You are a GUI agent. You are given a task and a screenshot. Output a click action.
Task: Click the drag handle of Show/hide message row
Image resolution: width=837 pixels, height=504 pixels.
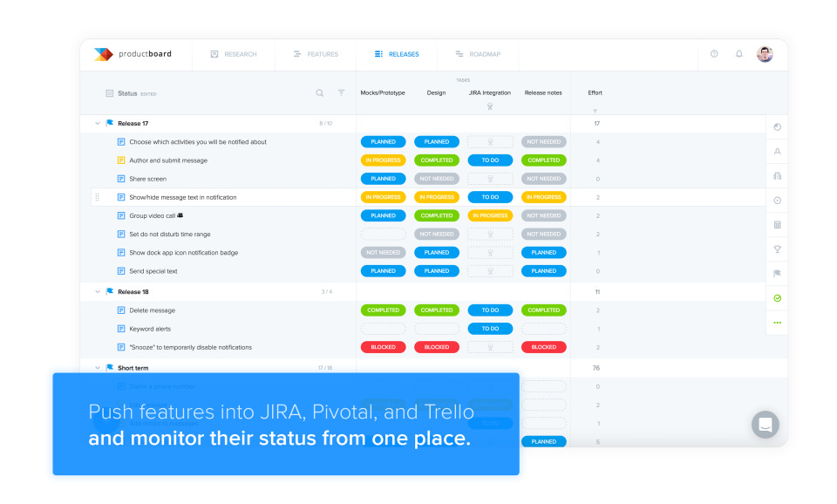coord(97,198)
